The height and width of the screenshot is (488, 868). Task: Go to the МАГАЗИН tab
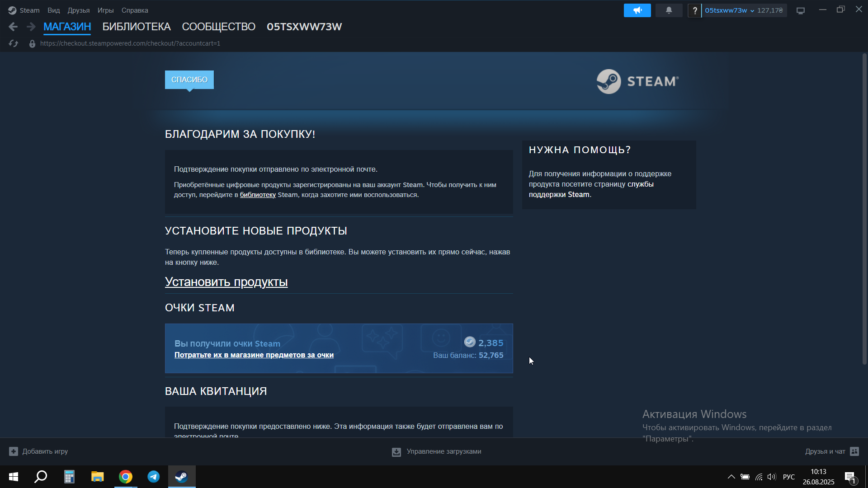(67, 27)
